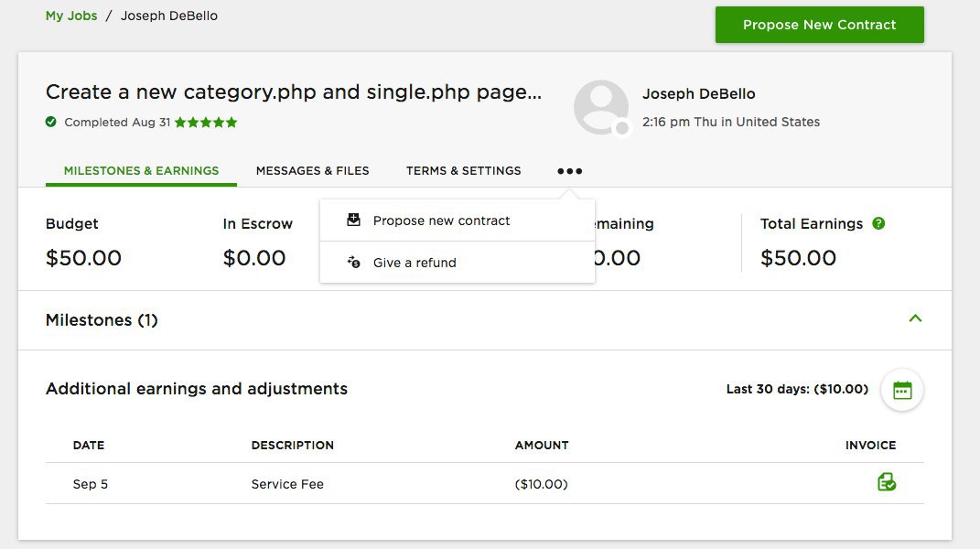Open the Service Fee invoice icon

point(886,482)
